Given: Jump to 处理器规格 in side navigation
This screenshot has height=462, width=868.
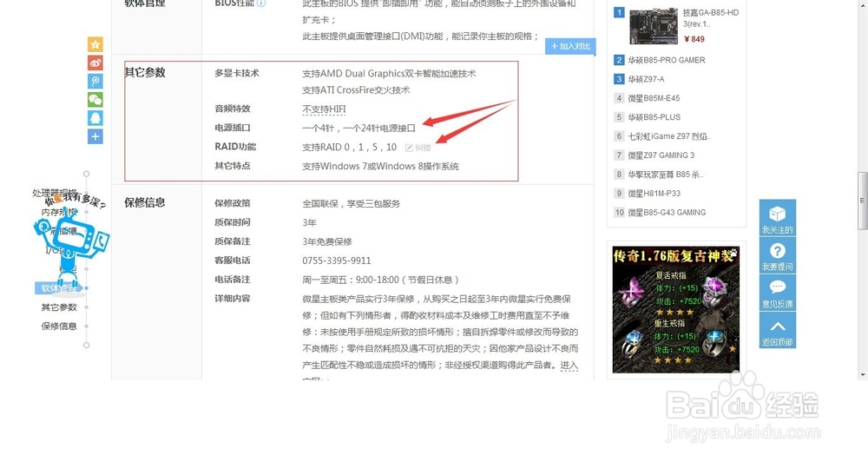Looking at the screenshot, I should [x=54, y=193].
